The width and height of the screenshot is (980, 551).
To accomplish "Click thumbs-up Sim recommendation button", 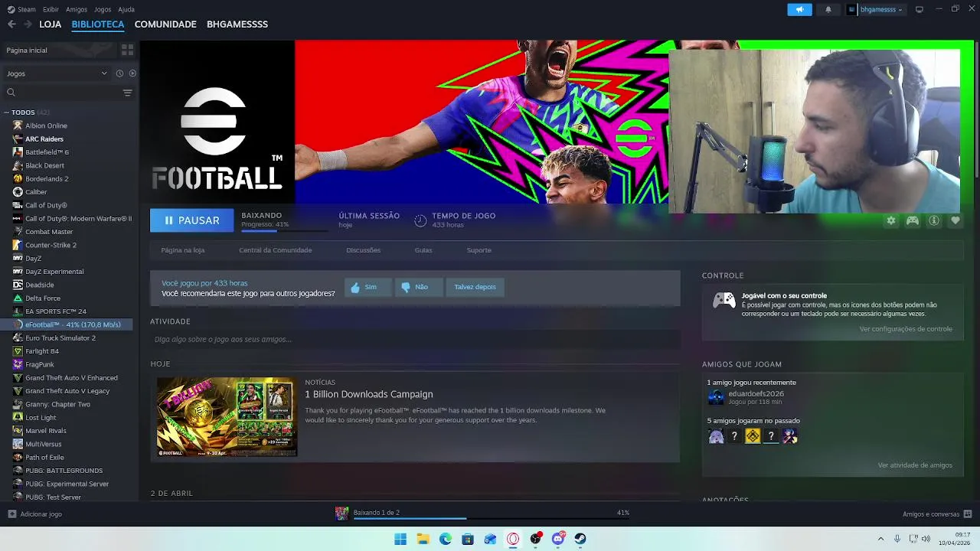I will 368,287.
